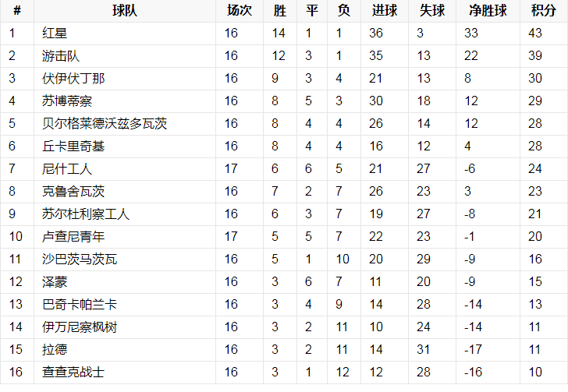This screenshot has height=392, width=568.
Task: Click the 沙巴茨马茨瓦 team name
Action: (80, 260)
